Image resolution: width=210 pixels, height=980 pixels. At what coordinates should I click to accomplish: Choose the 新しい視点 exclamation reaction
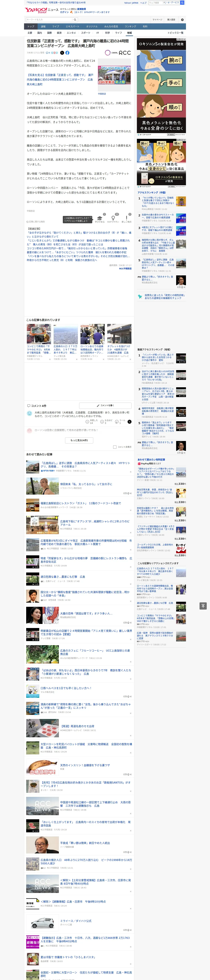(127, 218)
